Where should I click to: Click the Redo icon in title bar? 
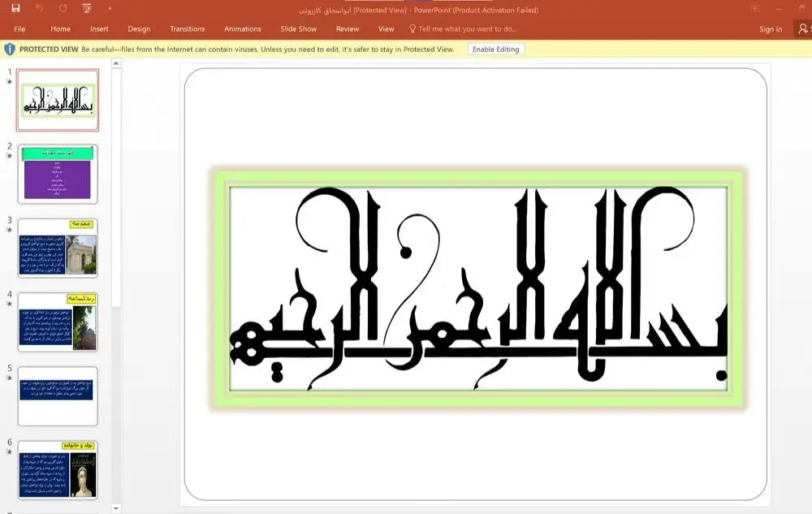click(63, 9)
